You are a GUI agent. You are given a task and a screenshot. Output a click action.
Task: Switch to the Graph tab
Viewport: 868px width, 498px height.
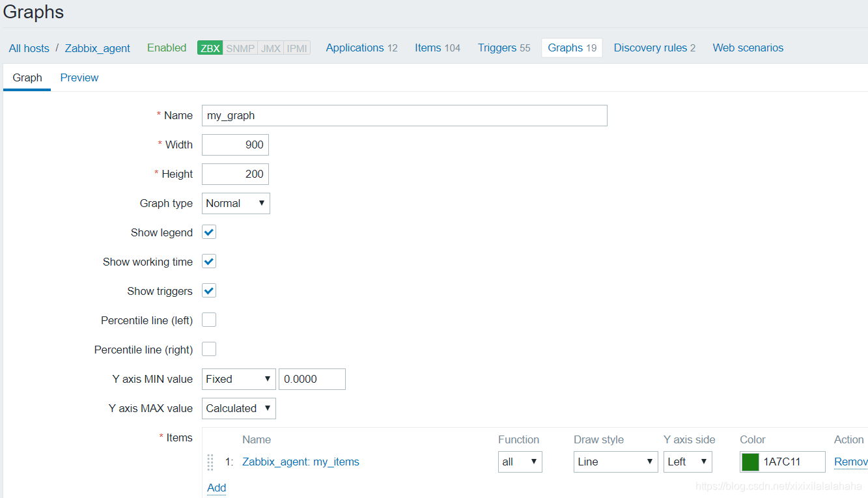click(27, 77)
